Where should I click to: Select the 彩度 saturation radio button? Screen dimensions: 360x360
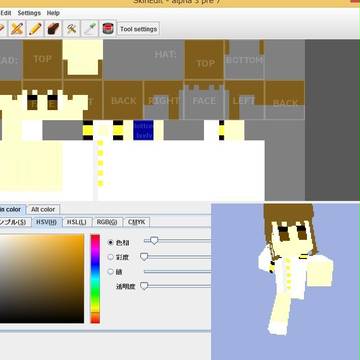(111, 257)
